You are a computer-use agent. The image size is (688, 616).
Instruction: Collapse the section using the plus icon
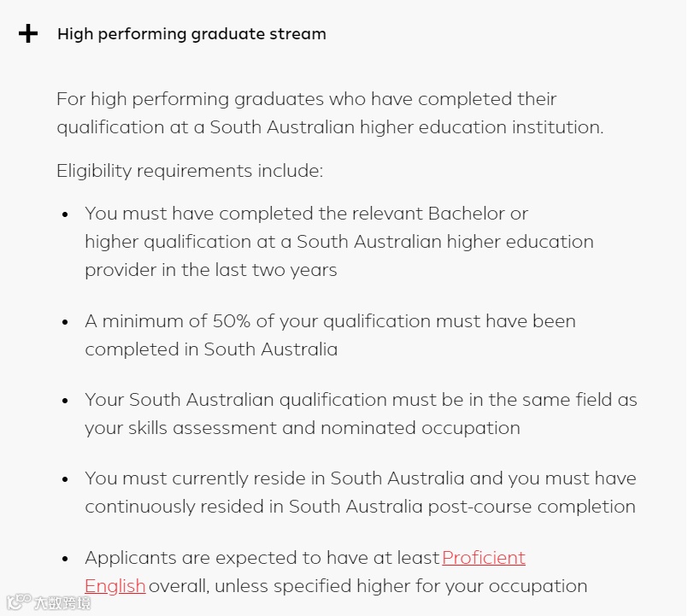coord(28,34)
